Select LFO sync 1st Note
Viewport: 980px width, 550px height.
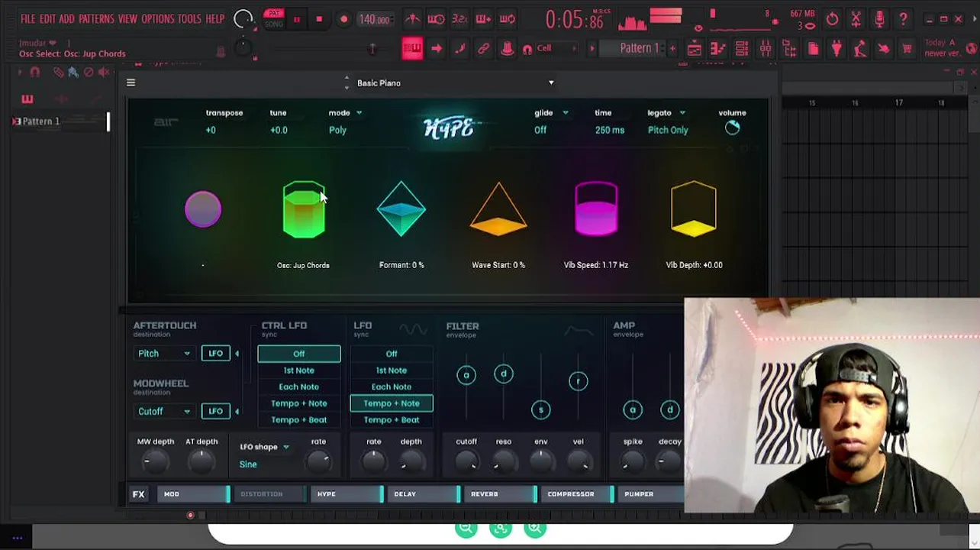click(x=392, y=370)
